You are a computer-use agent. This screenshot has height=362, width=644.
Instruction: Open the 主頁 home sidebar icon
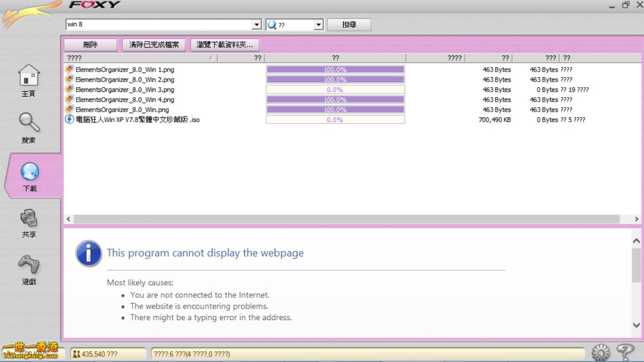[29, 76]
